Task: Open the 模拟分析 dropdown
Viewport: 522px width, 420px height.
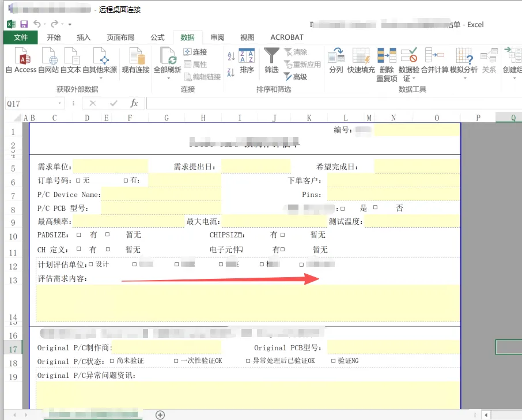Action: 465,78
